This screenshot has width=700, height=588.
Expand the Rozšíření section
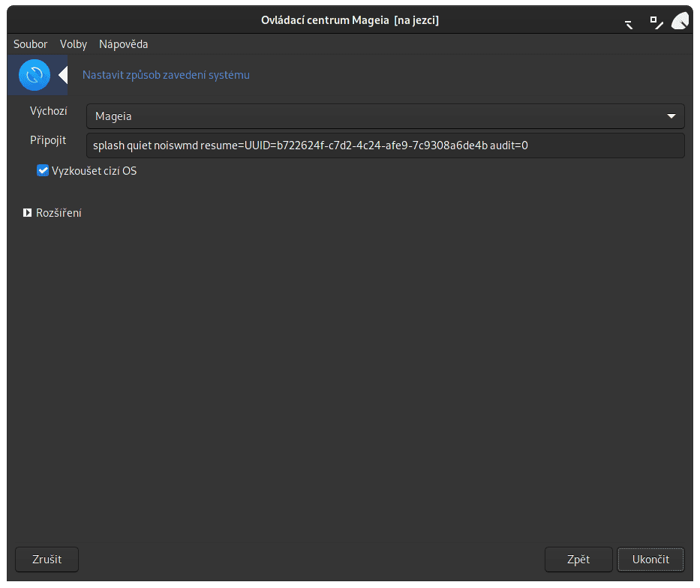pyautogui.click(x=59, y=212)
